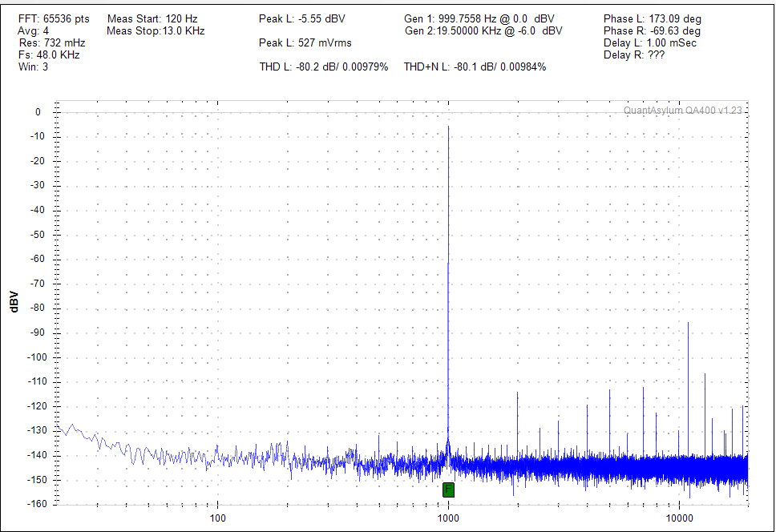Screen dimensions: 776x532
Task: Click Meas Stop: 13.0 KHz
Action: pyautogui.click(x=156, y=30)
